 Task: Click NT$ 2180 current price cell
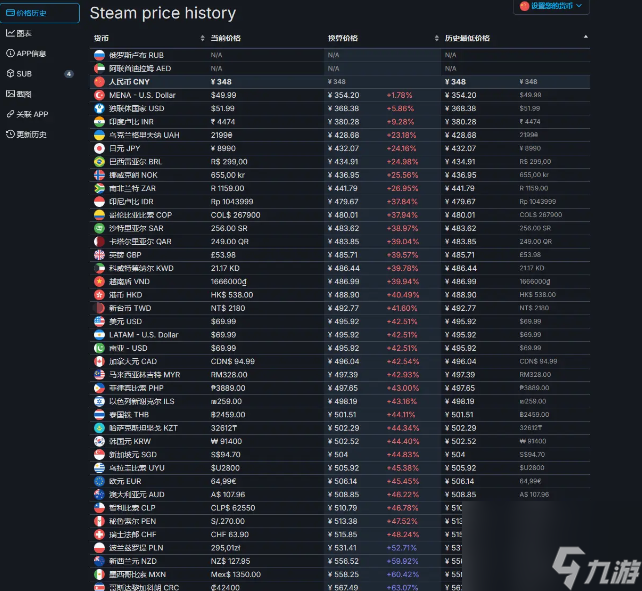point(228,308)
